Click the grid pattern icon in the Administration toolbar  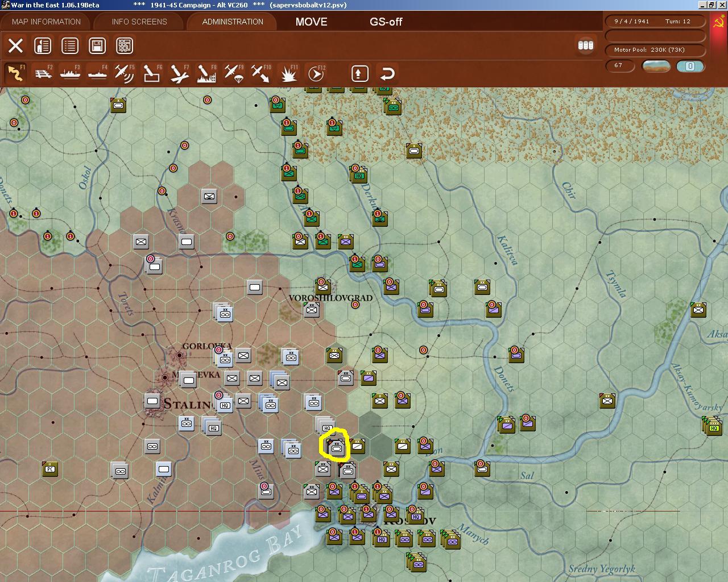click(x=125, y=45)
